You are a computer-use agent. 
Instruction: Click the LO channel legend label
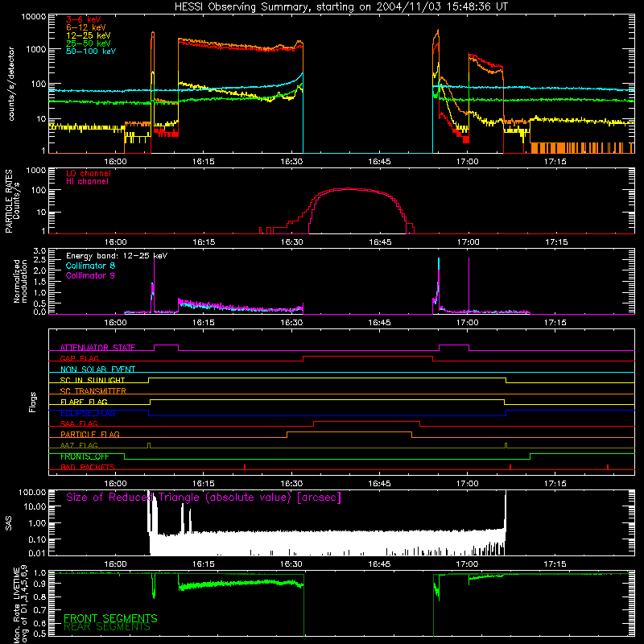click(89, 173)
